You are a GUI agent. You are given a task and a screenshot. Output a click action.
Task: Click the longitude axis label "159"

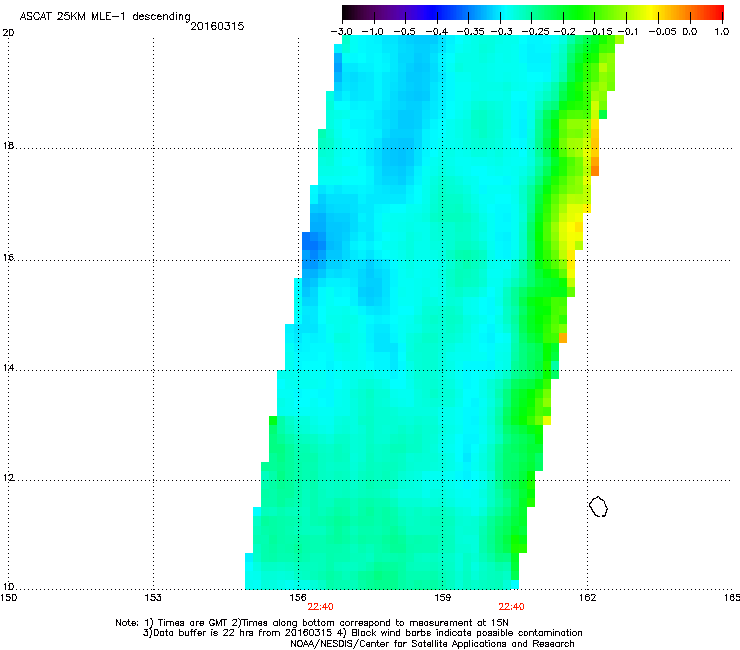click(x=442, y=598)
